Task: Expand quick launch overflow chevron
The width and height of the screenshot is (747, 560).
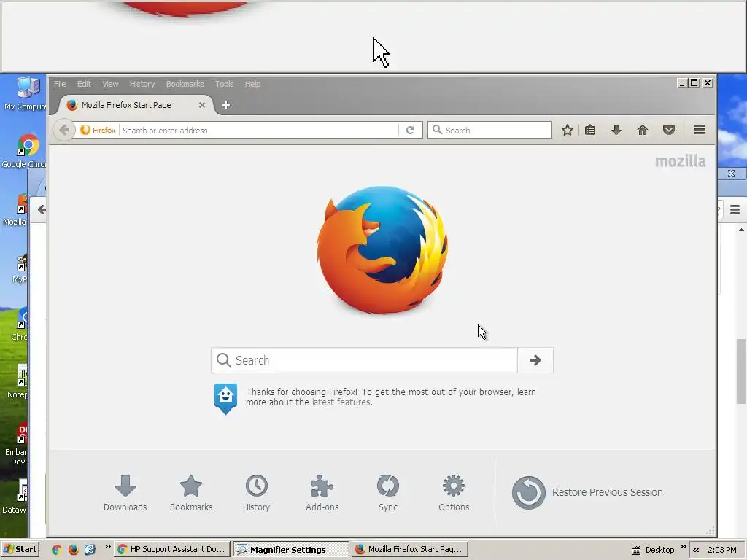Action: coord(108,547)
